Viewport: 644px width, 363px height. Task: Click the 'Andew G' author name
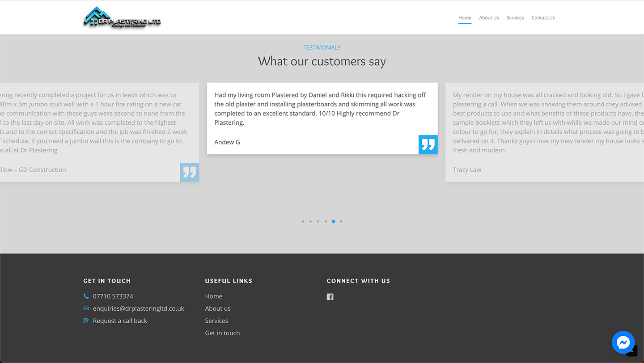pyautogui.click(x=227, y=142)
